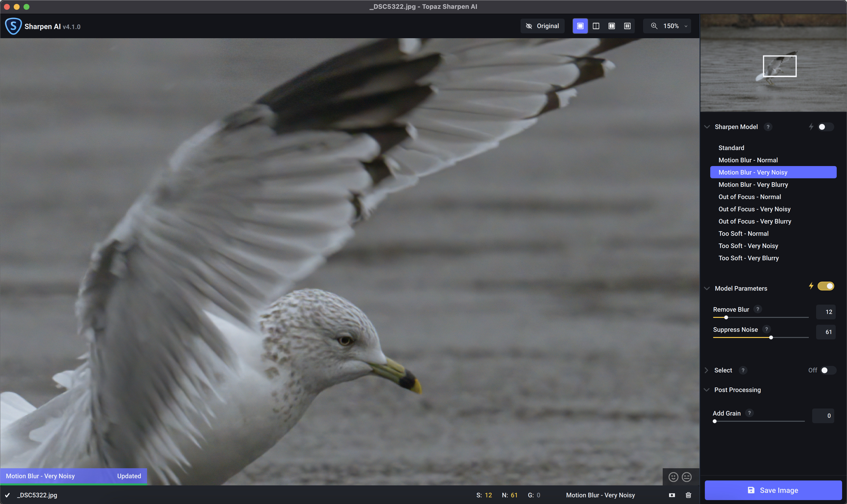Open the 150% zoom dropdown
The image size is (847, 504).
667,26
